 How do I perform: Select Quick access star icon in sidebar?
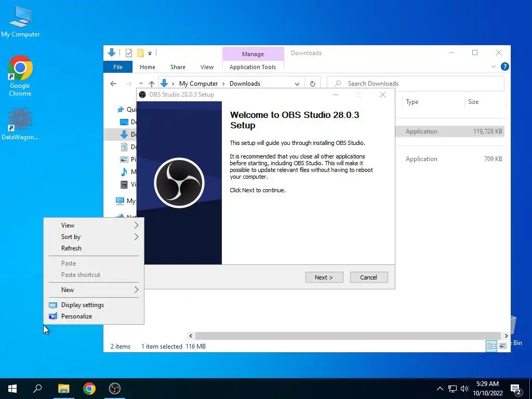tap(121, 110)
